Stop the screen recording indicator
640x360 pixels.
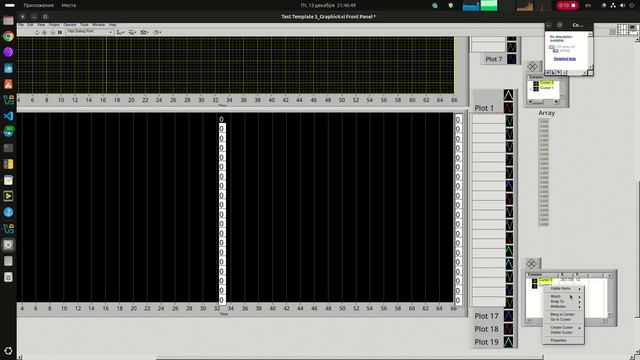coord(567,5)
